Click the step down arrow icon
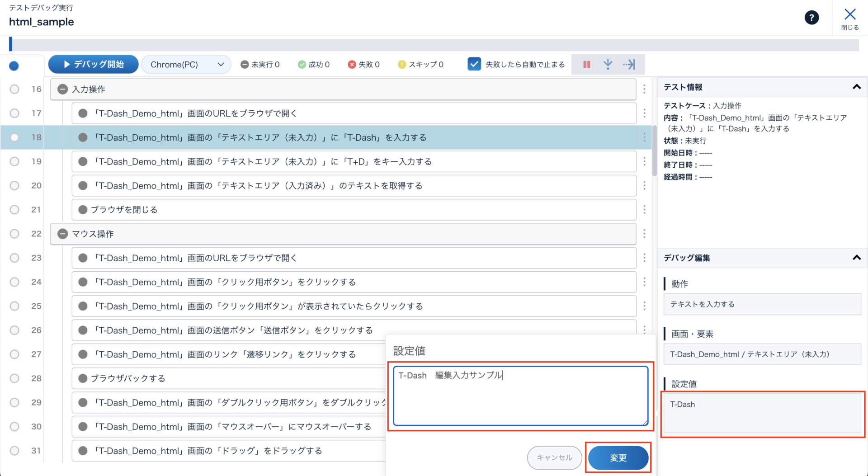Image resolution: width=868 pixels, height=476 pixels. point(608,65)
